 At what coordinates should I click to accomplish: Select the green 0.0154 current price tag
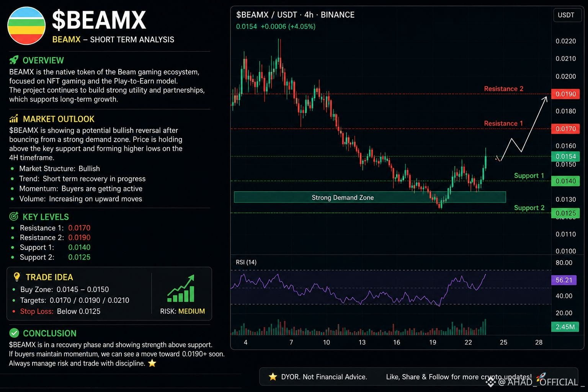(x=565, y=156)
